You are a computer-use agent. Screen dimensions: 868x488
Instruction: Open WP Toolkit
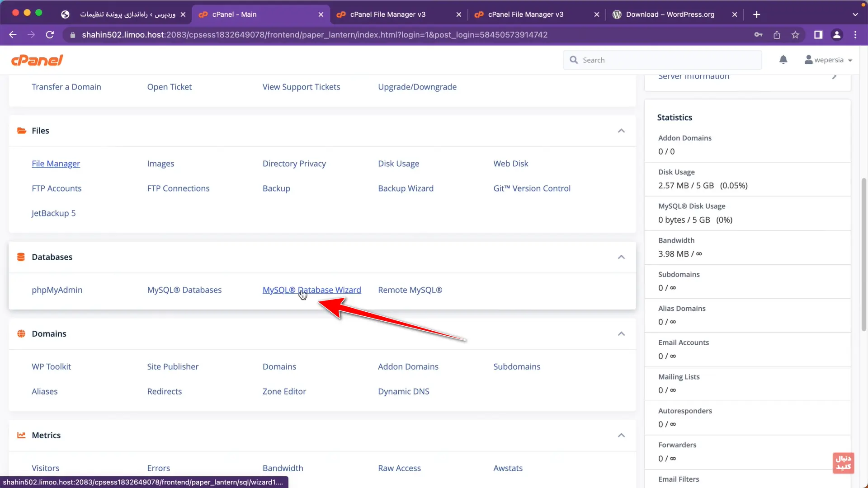tap(51, 367)
